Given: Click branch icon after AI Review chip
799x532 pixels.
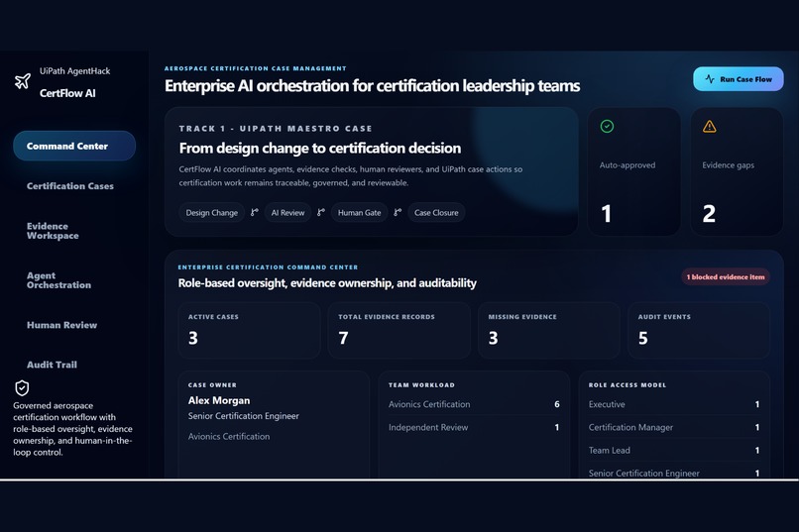Looking at the screenshot, I should pyautogui.click(x=321, y=212).
